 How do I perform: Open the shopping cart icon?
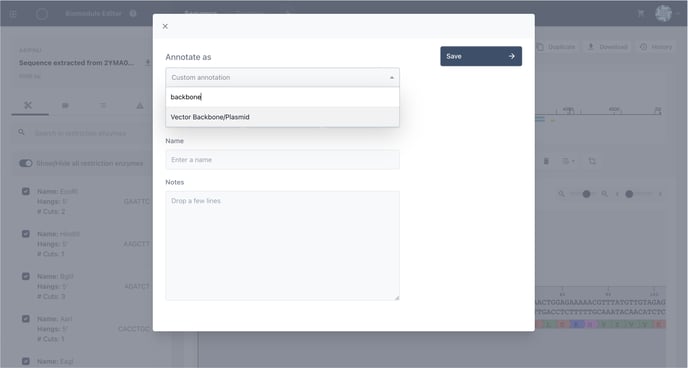coord(641,14)
